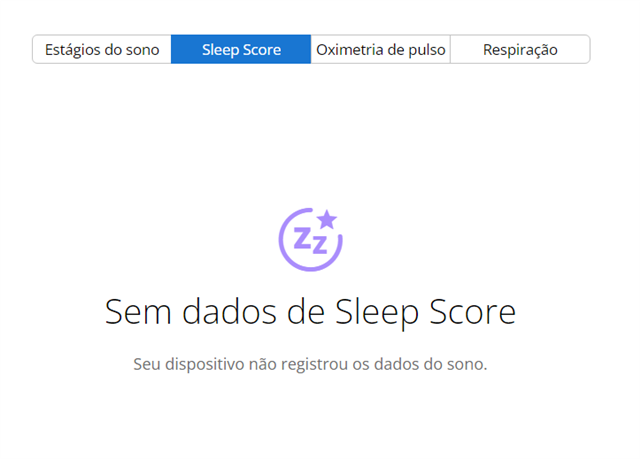Click the purple sleep score Zz icon
Screen dimensions: 640x459
pos(311,239)
